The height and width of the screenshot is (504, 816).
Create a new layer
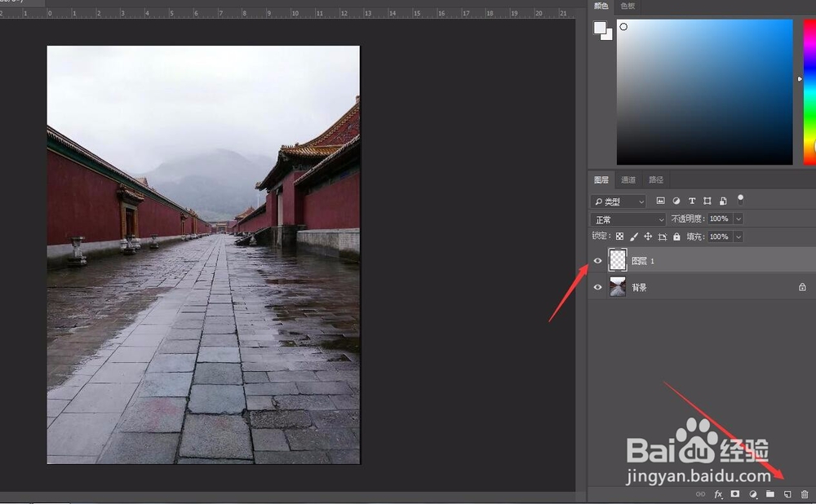pos(787,494)
